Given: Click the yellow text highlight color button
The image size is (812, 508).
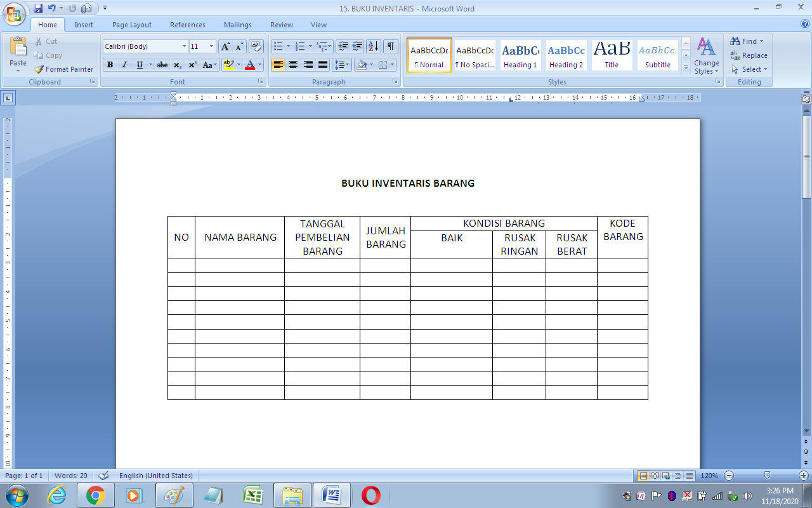Looking at the screenshot, I should 229,65.
